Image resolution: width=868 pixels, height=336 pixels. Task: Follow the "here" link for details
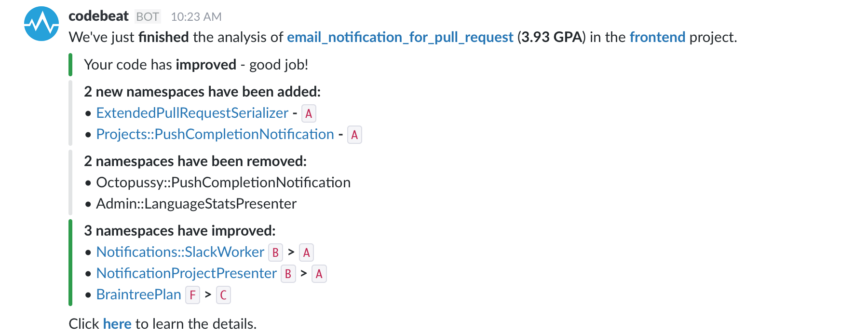tap(117, 323)
